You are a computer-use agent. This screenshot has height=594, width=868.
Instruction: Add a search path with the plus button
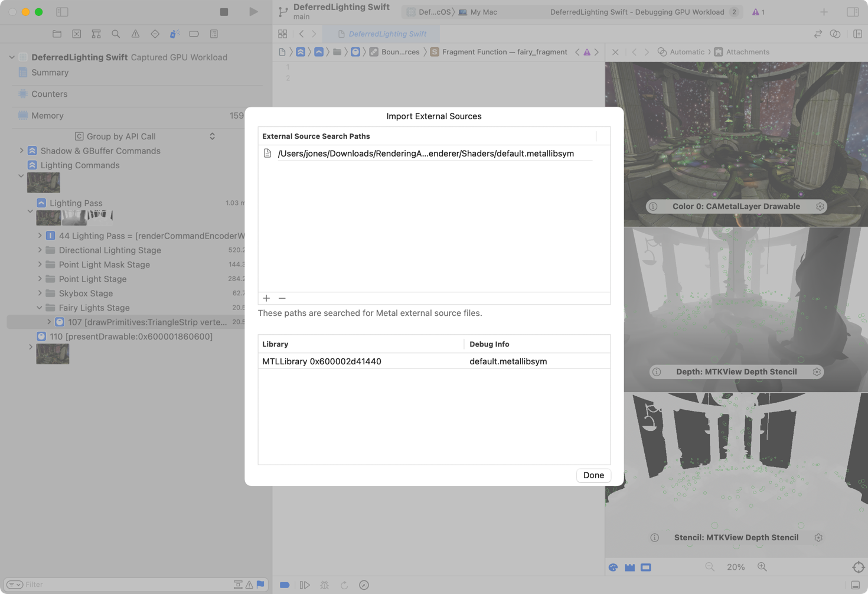coord(266,298)
